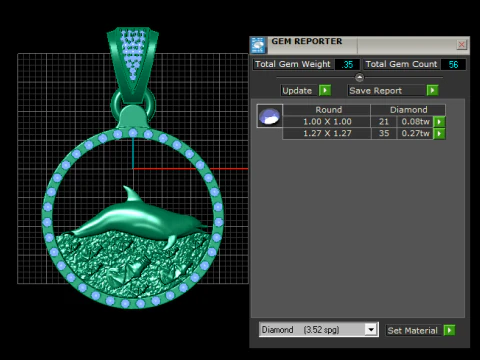Select the 1.27 X 1.27 size cell
The image size is (480, 360).
[327, 133]
